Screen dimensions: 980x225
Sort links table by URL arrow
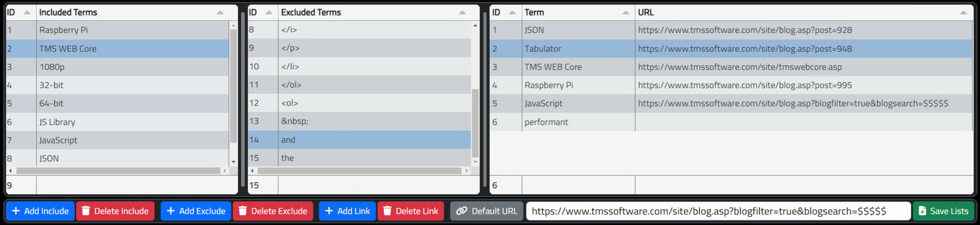(x=964, y=12)
